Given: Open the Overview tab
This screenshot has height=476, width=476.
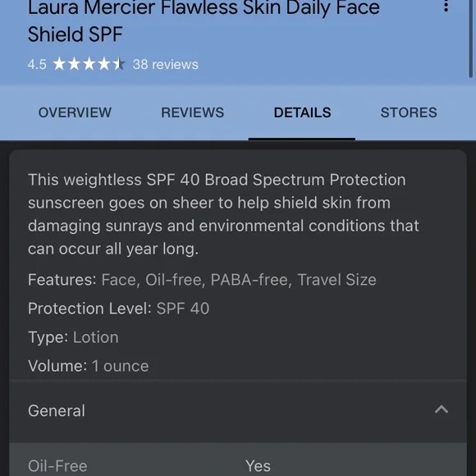Looking at the screenshot, I should (x=75, y=112).
